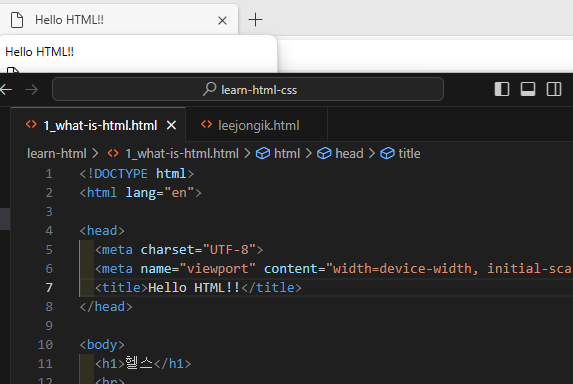573x384 pixels.
Task: Click Hello HTML!! text inside title tag
Action: coord(194,288)
